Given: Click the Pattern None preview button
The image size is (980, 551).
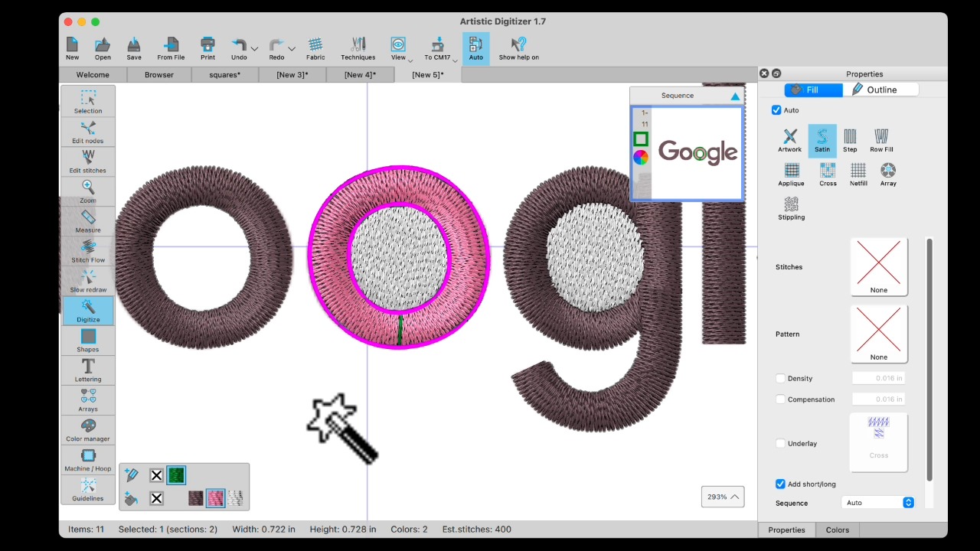Looking at the screenshot, I should [879, 334].
